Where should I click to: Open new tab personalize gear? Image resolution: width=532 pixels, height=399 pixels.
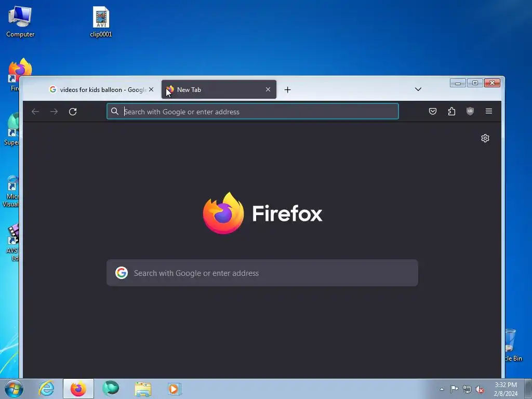485,138
